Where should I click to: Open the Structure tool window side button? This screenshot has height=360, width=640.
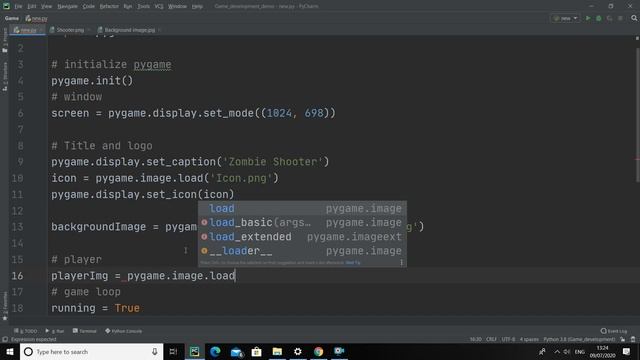pyautogui.click(x=5, y=76)
